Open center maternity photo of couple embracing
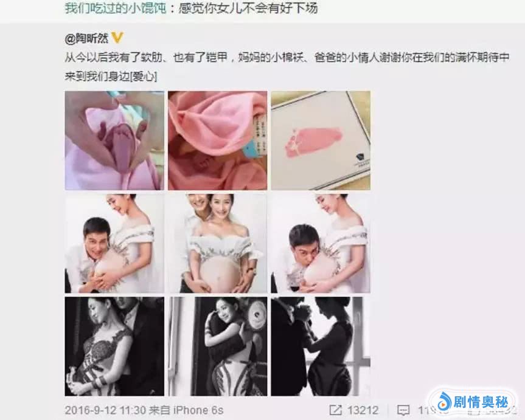 pos(218,243)
